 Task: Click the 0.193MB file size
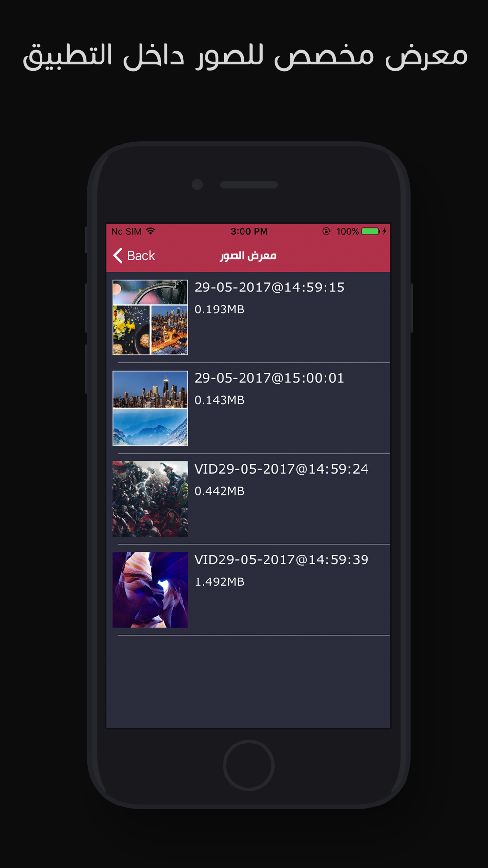coord(219,309)
